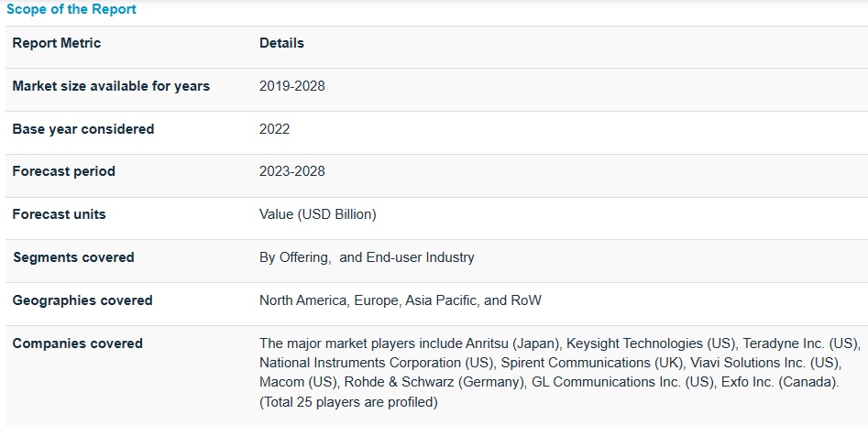This screenshot has width=868, height=436.
Task: Select the "Geographies covered" row label
Action: click(82, 300)
